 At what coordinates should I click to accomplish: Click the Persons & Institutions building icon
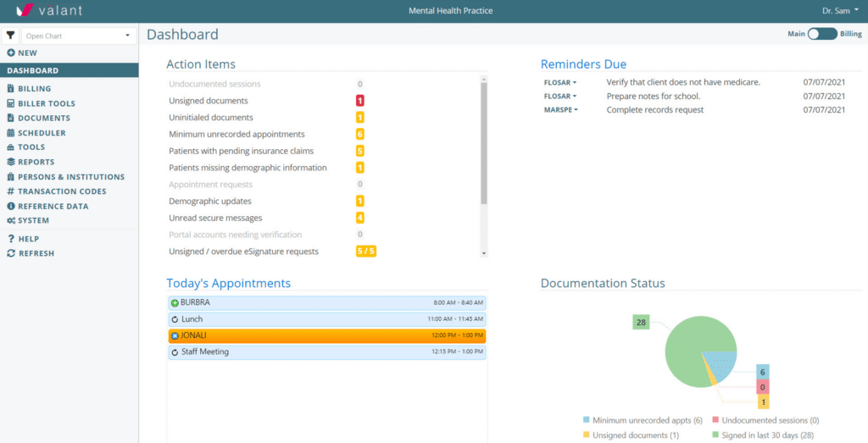click(10, 177)
